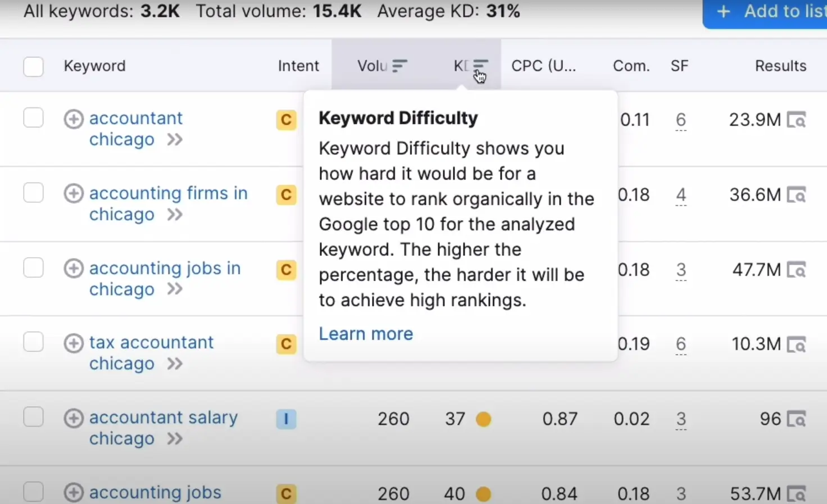Click the plus icon beside accounting jobs in chicago
Viewport: 827px width, 504px height.
[x=74, y=269]
